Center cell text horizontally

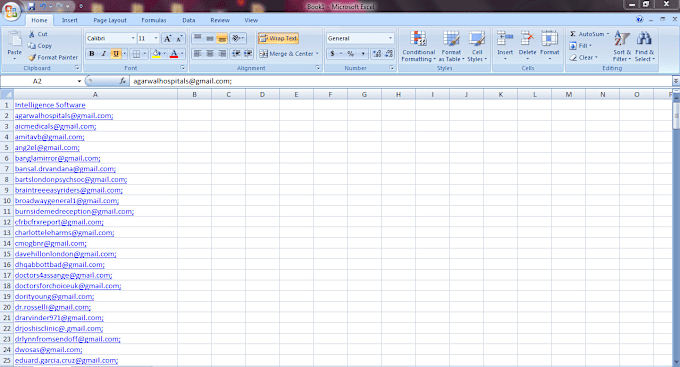point(209,54)
